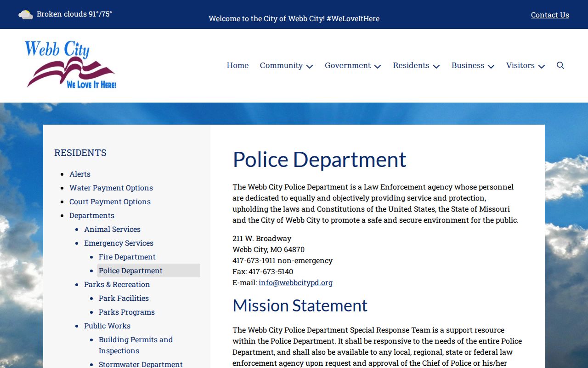This screenshot has width=588, height=368.
Task: Click the RESIDENTS sidebar heading
Action: tap(80, 153)
